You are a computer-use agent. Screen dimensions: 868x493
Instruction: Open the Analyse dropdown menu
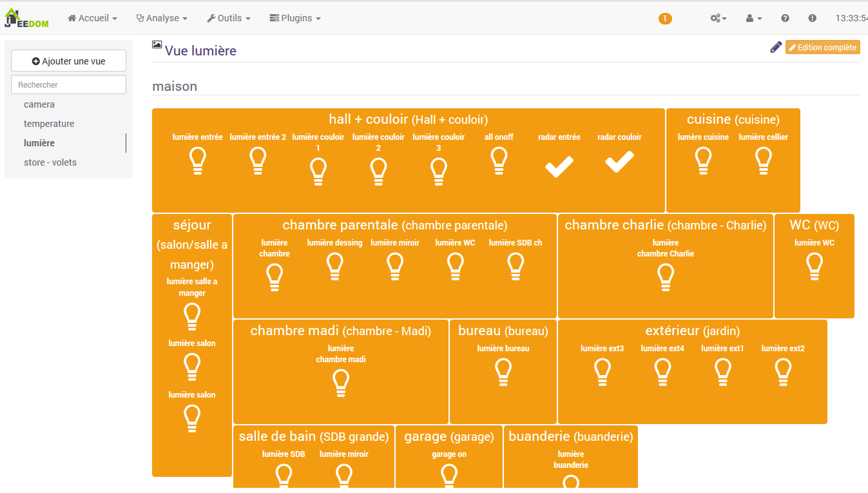click(x=162, y=18)
